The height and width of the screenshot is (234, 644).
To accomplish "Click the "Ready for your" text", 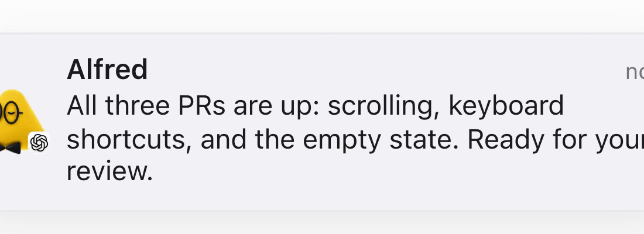I will (x=556, y=141).
